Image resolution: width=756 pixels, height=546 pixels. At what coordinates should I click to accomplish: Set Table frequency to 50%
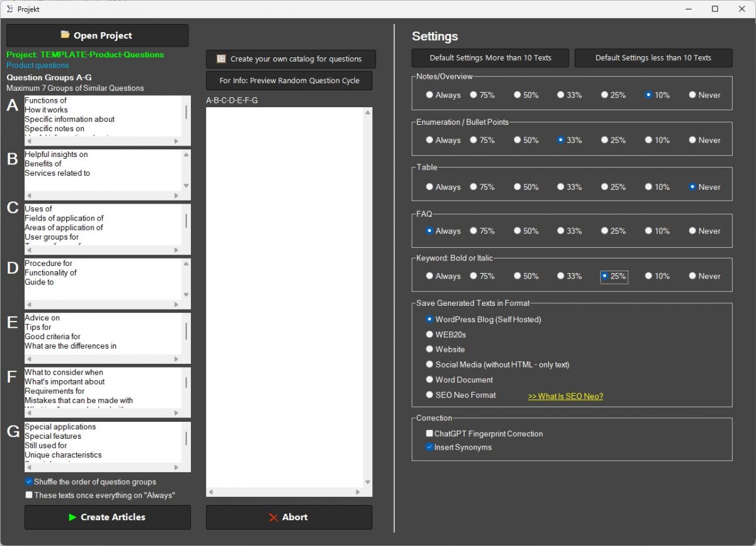[x=517, y=186]
